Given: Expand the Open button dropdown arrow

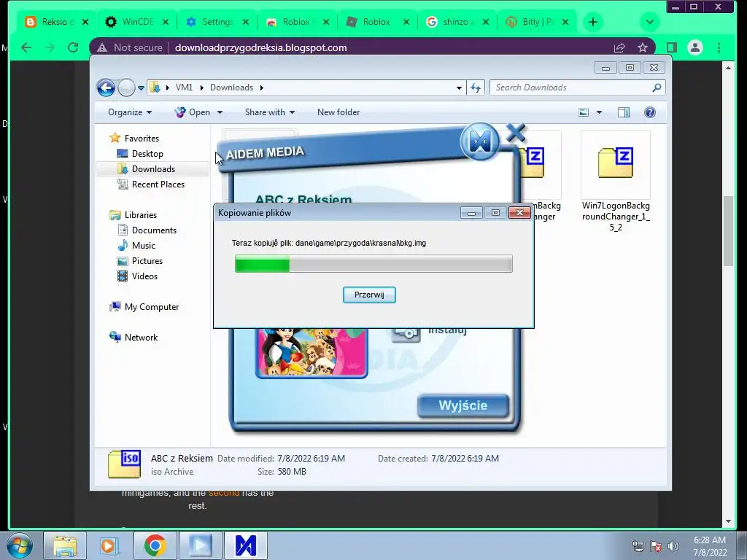Looking at the screenshot, I should click(220, 112).
